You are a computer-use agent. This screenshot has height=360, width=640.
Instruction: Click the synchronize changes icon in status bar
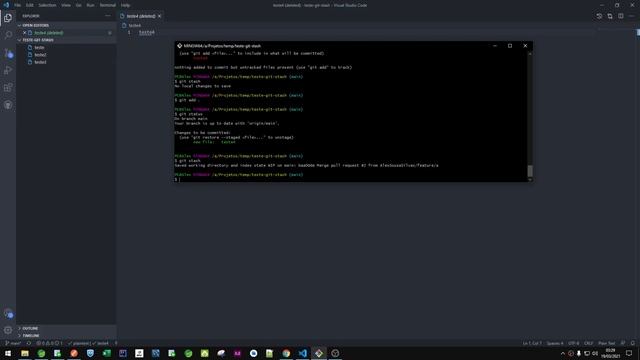29,343
